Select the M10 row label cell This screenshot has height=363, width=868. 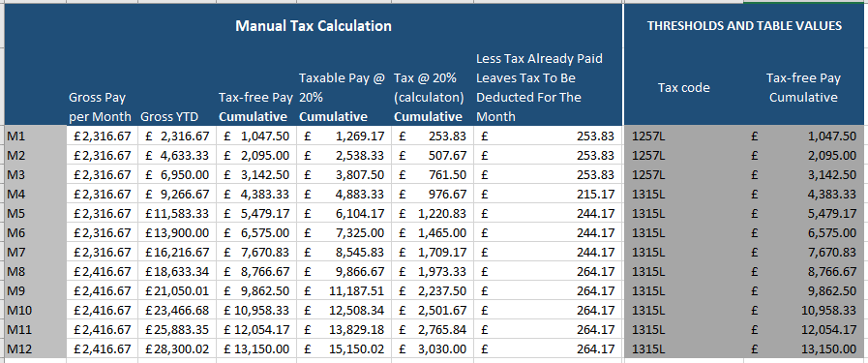click(36, 311)
